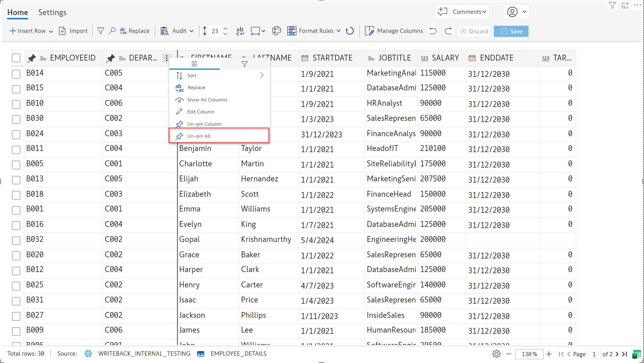The image size is (644, 363).
Task: Click the pin icon on EMPLOYEEID column
Action: (31, 58)
